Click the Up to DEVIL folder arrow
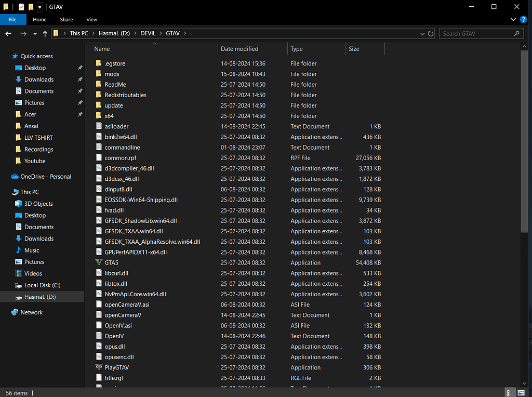 coord(46,34)
